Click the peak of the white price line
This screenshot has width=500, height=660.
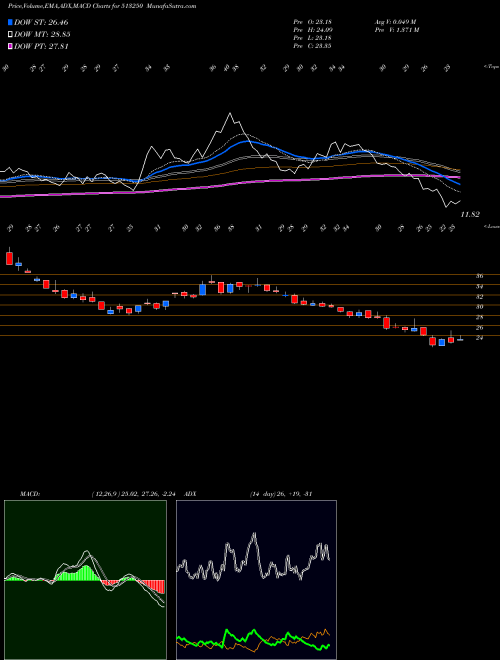(x=230, y=114)
